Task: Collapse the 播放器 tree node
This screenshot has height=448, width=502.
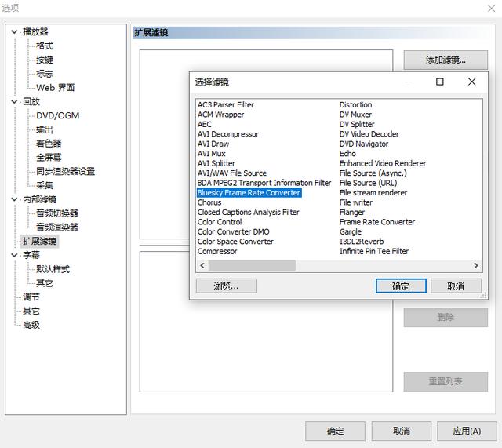Action: tap(14, 31)
